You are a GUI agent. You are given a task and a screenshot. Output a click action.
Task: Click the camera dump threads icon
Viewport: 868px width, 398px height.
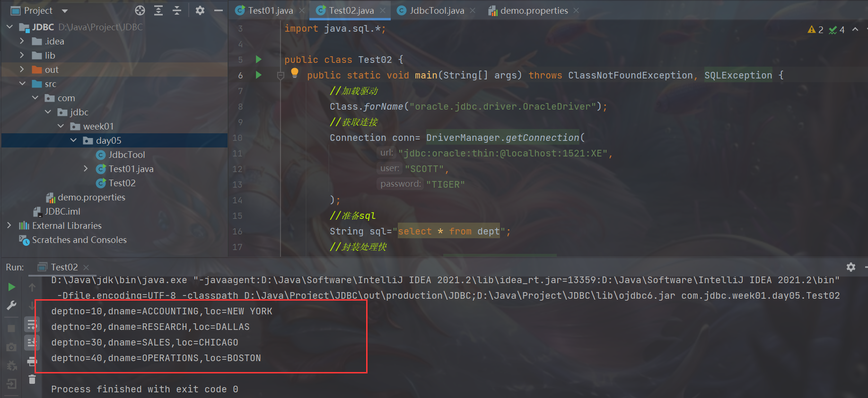point(12,347)
